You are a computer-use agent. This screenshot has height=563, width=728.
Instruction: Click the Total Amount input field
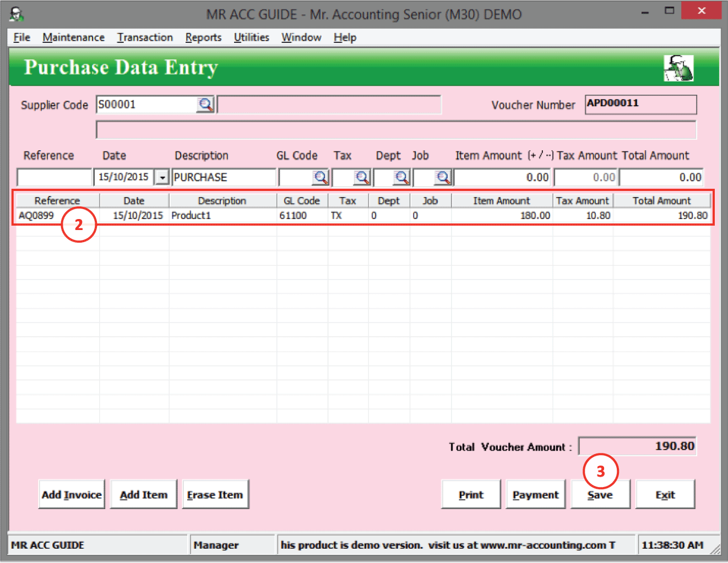click(x=661, y=177)
